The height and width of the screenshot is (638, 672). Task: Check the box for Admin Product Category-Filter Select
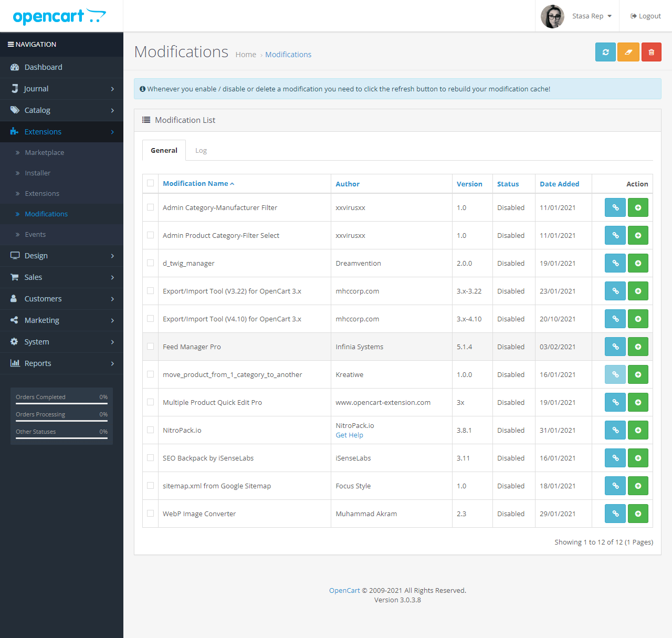[x=151, y=235]
